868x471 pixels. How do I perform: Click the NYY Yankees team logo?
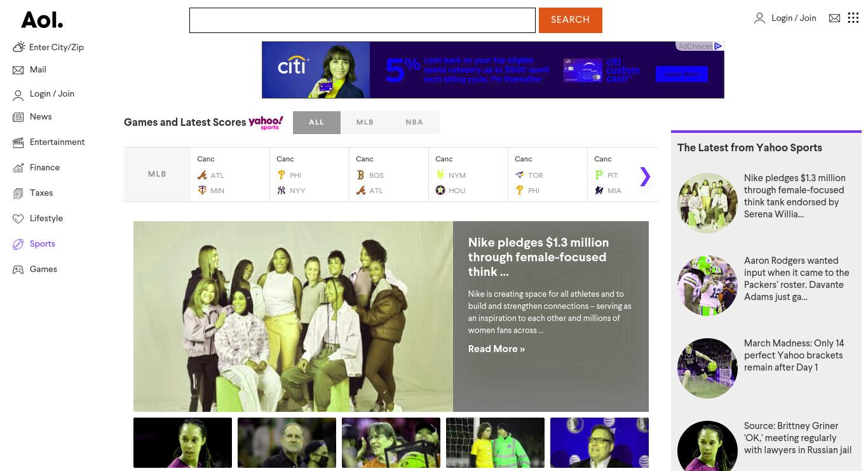pos(281,190)
